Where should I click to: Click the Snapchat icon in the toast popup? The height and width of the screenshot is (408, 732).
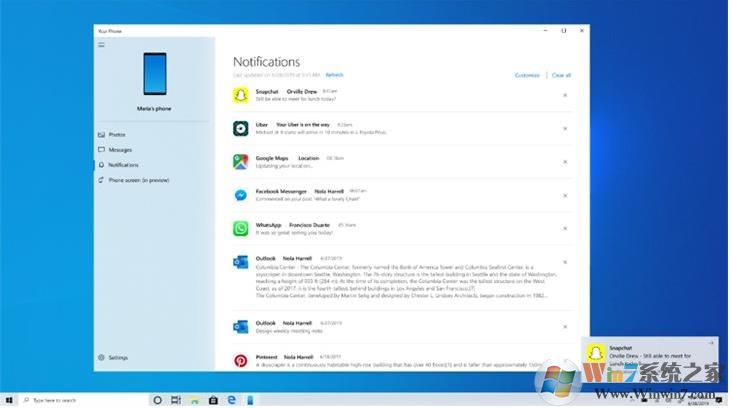pyautogui.click(x=596, y=353)
